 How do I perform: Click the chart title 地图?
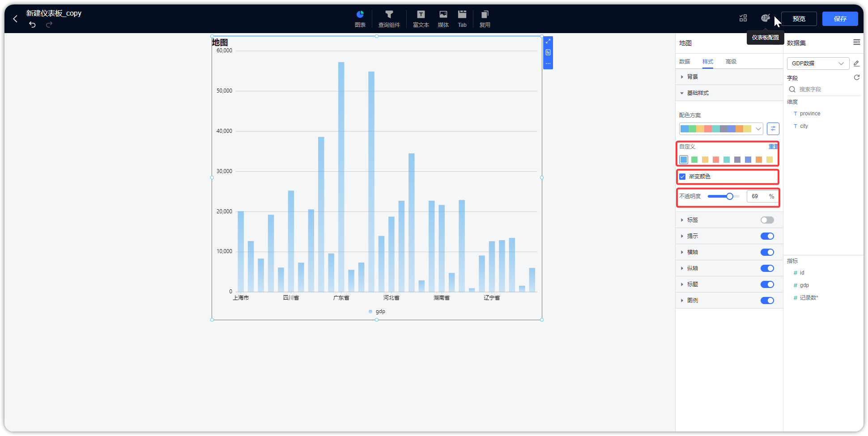220,42
